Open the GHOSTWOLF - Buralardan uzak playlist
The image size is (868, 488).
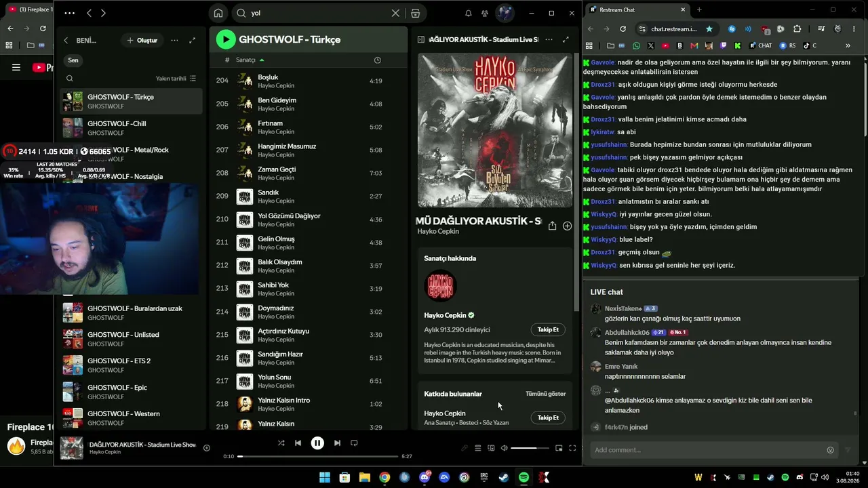click(x=132, y=312)
